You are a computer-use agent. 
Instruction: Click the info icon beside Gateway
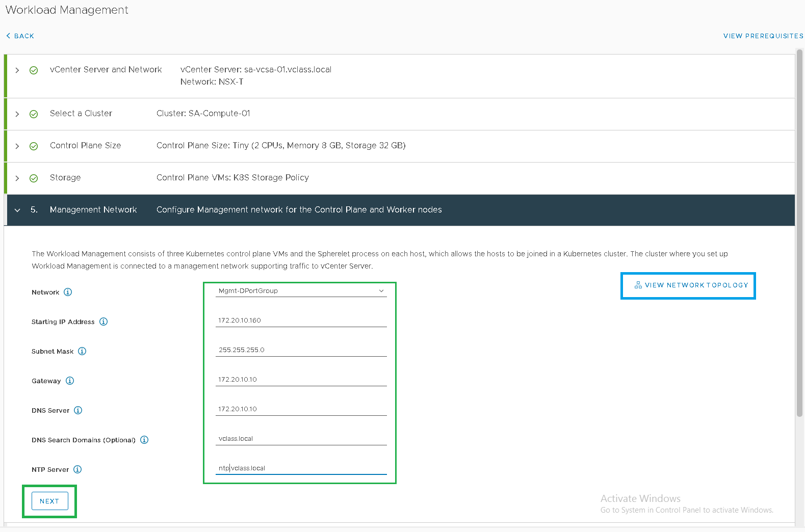(x=70, y=381)
